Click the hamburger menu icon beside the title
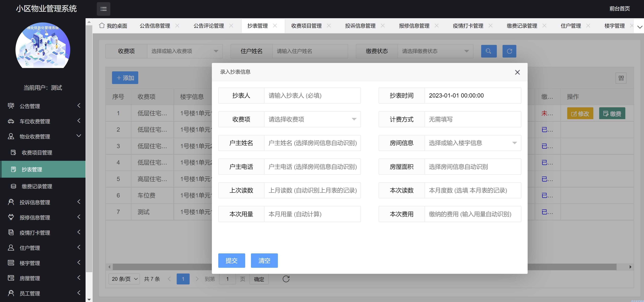Image resolution: width=644 pixels, height=302 pixels. tap(104, 9)
